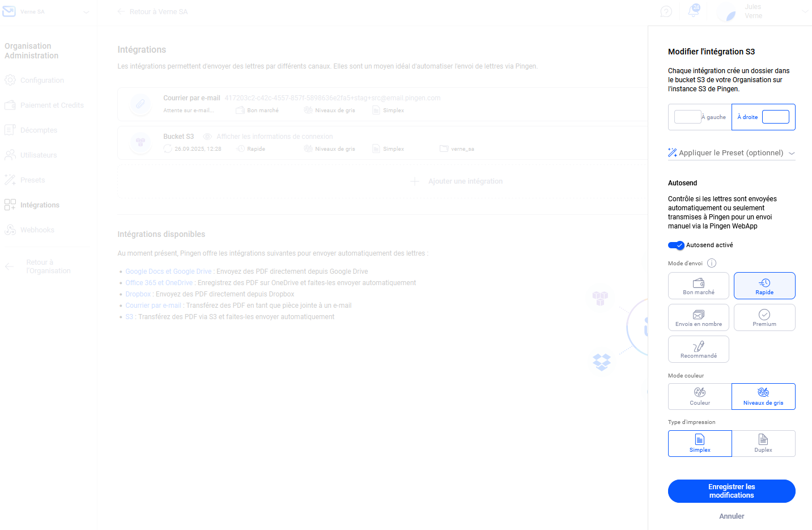Choose Duplex print type
The width and height of the screenshot is (812, 530).
[x=763, y=443]
